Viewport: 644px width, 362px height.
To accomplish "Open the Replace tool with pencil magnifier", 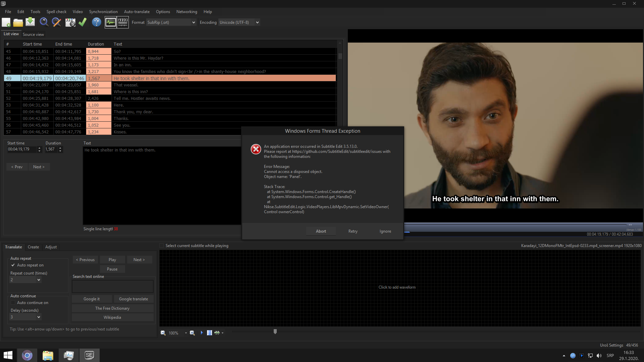I will [x=57, y=22].
